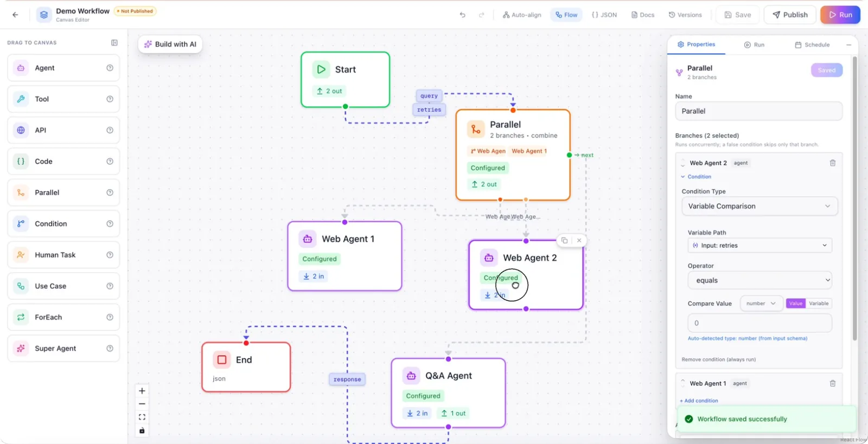
Task: Open help for the Tool component
Action: pos(110,99)
